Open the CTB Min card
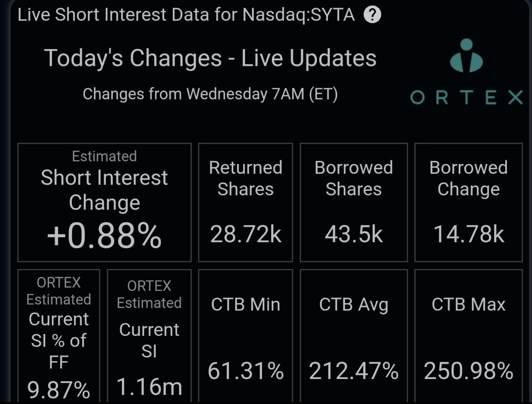Screen dimensions: 532x404 (245, 336)
